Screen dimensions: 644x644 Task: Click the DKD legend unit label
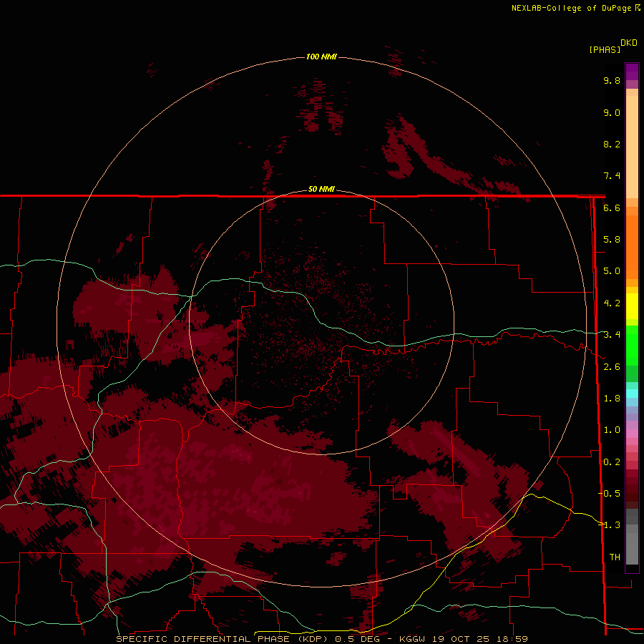point(628,43)
